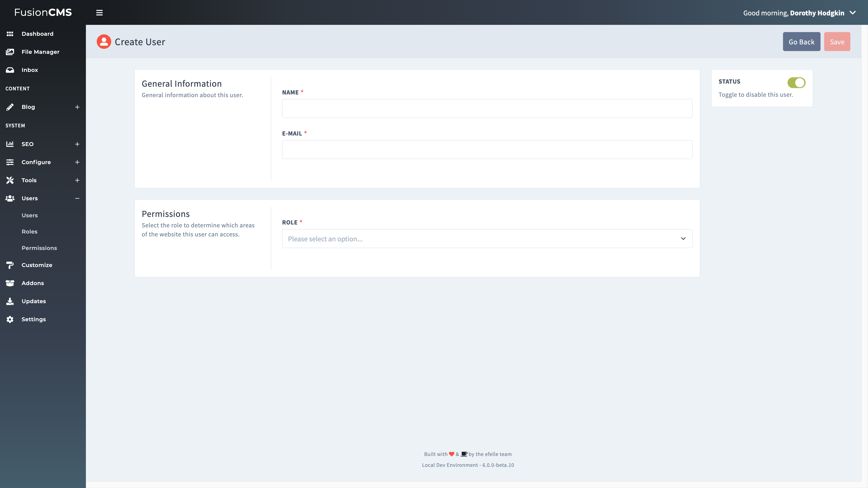Screen dimensions: 868x488
Task: Click the footer coffee cup icon
Action: (x=464, y=454)
